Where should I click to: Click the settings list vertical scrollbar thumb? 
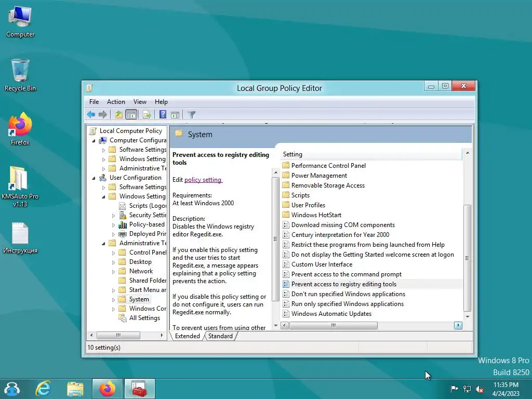(468, 258)
